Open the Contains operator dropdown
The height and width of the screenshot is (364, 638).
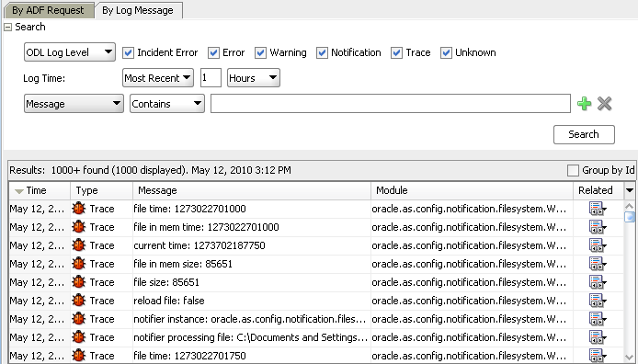click(167, 103)
